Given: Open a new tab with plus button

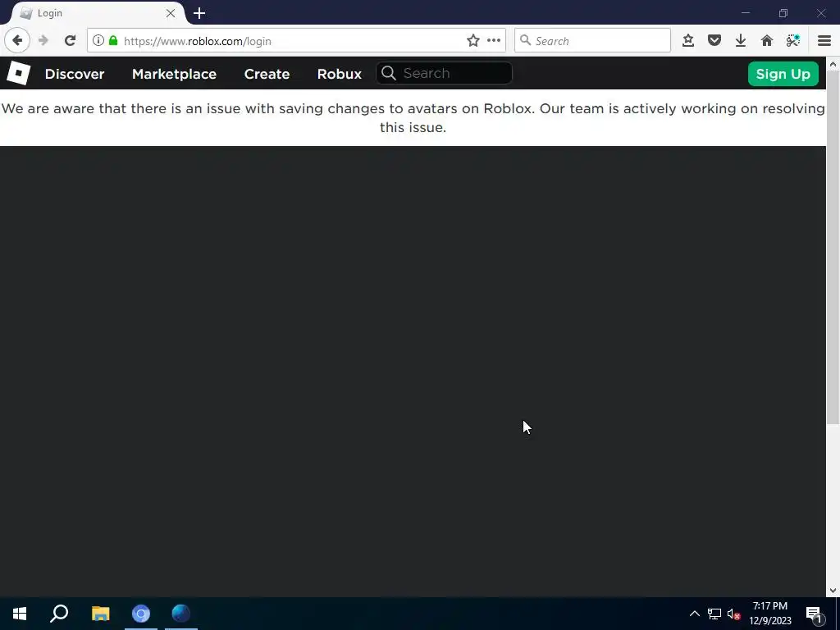Looking at the screenshot, I should tap(199, 13).
